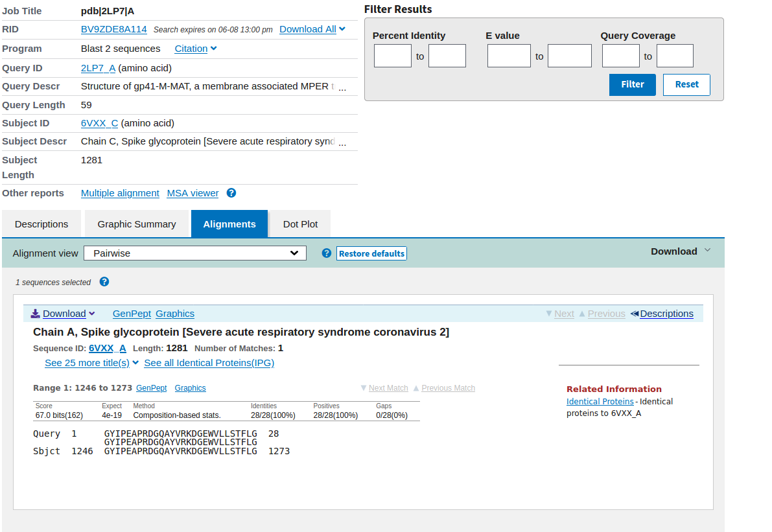Image resolution: width=772 pixels, height=532 pixels.
Task: Switch to the Graphic Summary tab
Action: point(136,224)
